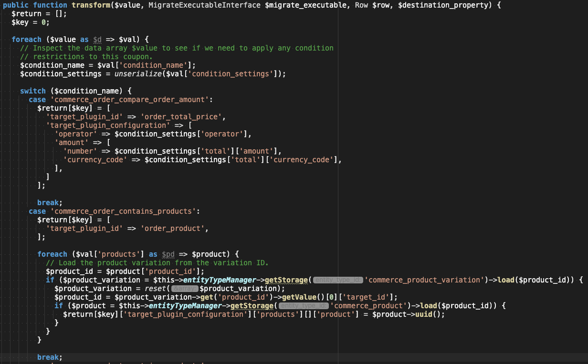588x364 pixels.
Task: Click the entity_type_id hint before 'commerce_product_variation'
Action: click(338, 280)
